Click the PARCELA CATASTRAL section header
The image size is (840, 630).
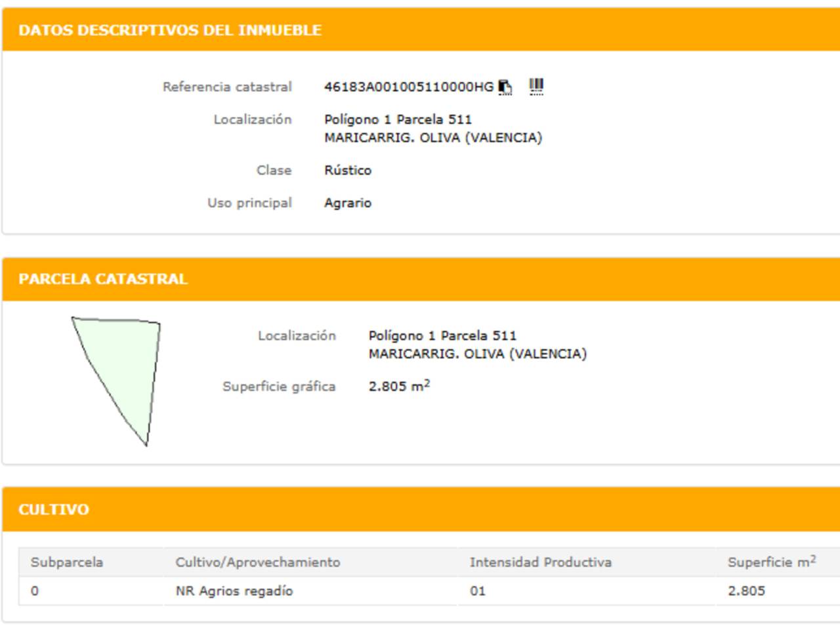[x=103, y=279]
